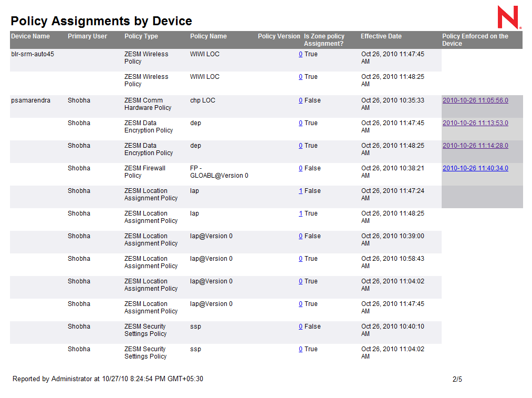
Task: Click Effective Date Oct 26, 2010 10:38:21 AM
Action: [x=392, y=172]
